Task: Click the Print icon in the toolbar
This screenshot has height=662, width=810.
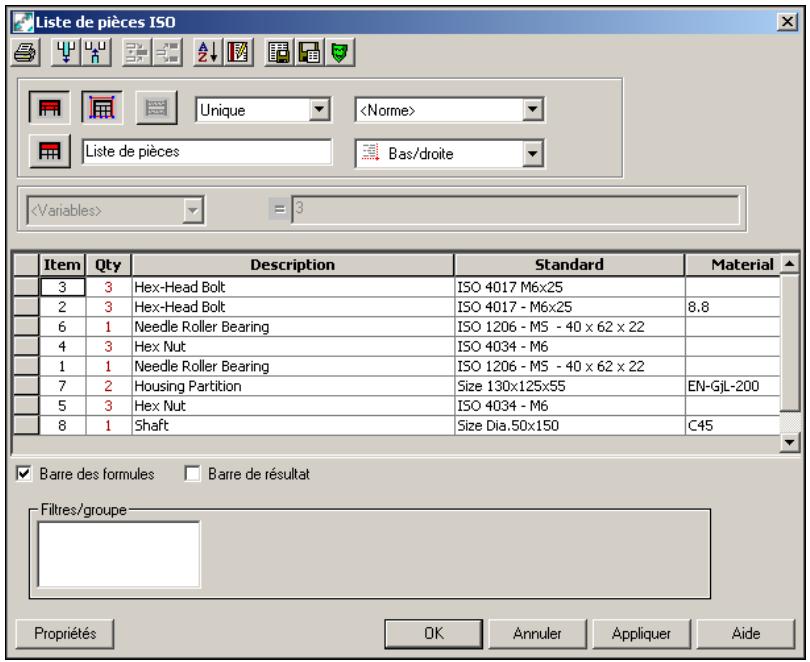Action: pyautogui.click(x=25, y=52)
